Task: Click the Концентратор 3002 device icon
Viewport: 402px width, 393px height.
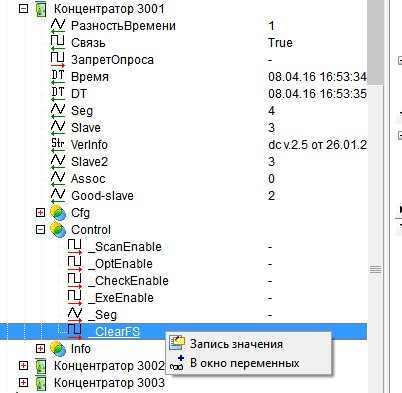Action: tap(41, 366)
